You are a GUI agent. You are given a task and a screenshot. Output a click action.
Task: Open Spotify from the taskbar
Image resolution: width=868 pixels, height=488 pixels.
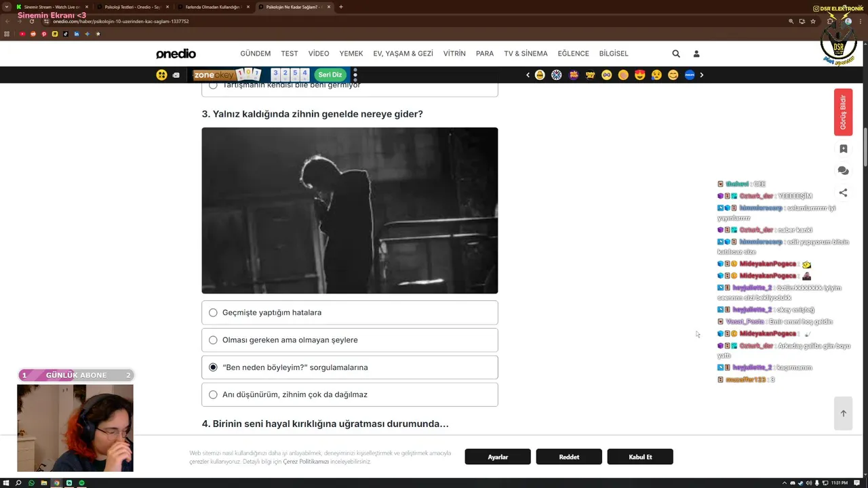tap(81, 483)
